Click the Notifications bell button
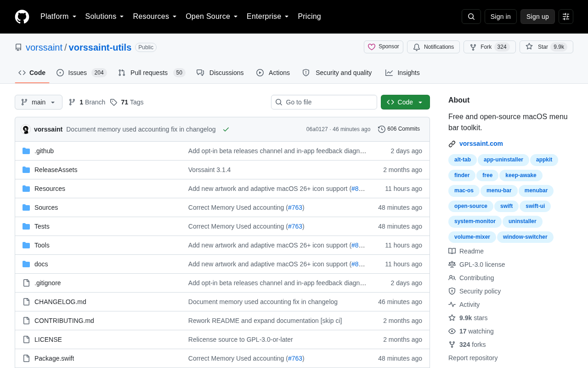The height and width of the screenshot is (368, 588). (433, 47)
